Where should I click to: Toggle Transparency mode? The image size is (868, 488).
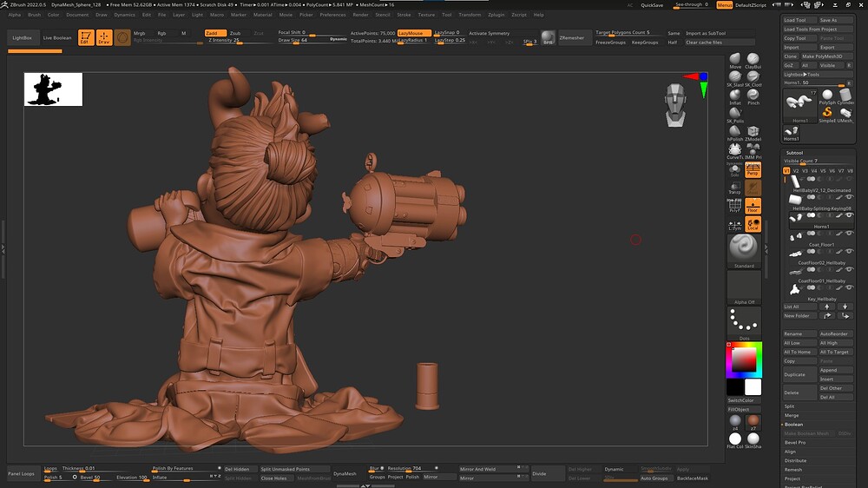734,188
